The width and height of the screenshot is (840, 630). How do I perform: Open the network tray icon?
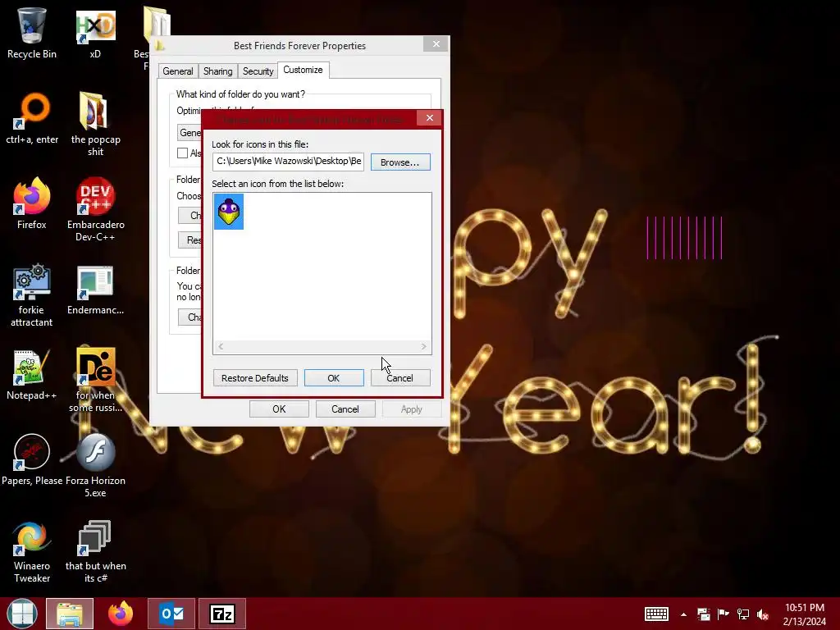(x=743, y=614)
